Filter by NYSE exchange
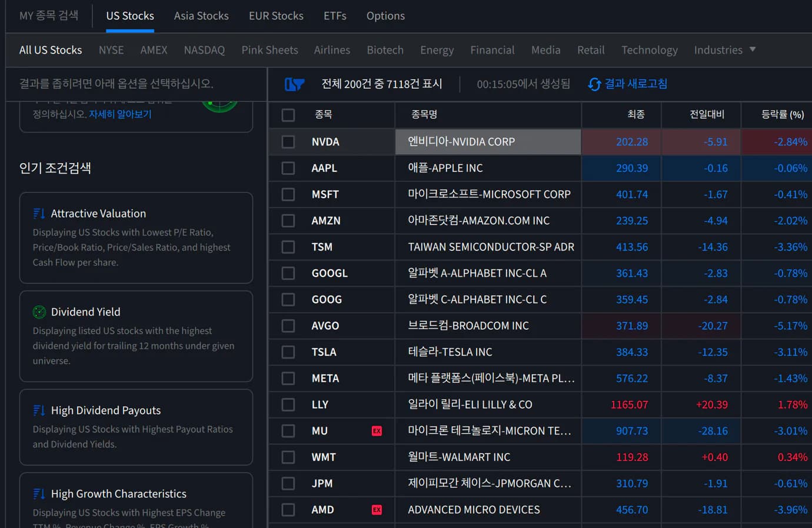Image resolution: width=812 pixels, height=528 pixels. [x=111, y=50]
